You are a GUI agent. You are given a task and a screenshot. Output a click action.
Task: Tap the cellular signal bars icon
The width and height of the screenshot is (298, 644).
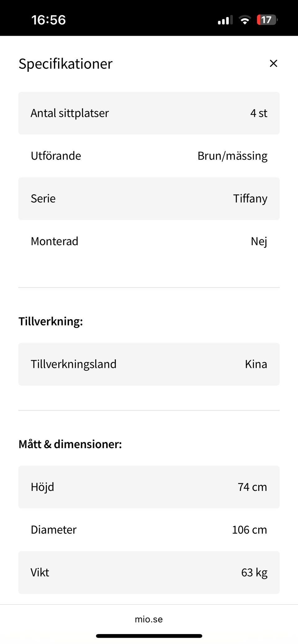pos(225,20)
